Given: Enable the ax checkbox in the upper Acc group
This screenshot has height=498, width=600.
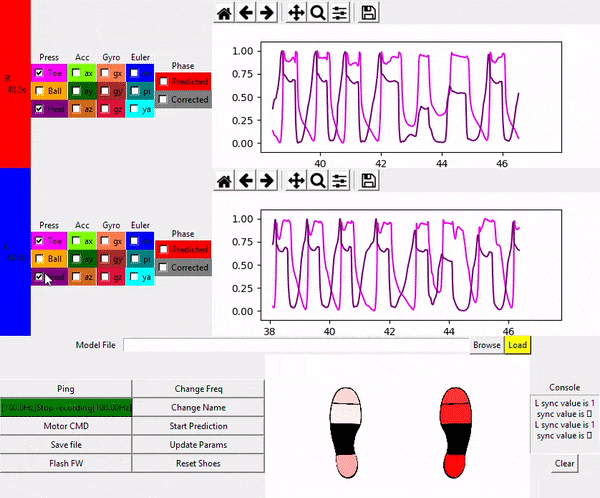Looking at the screenshot, I should [x=76, y=73].
